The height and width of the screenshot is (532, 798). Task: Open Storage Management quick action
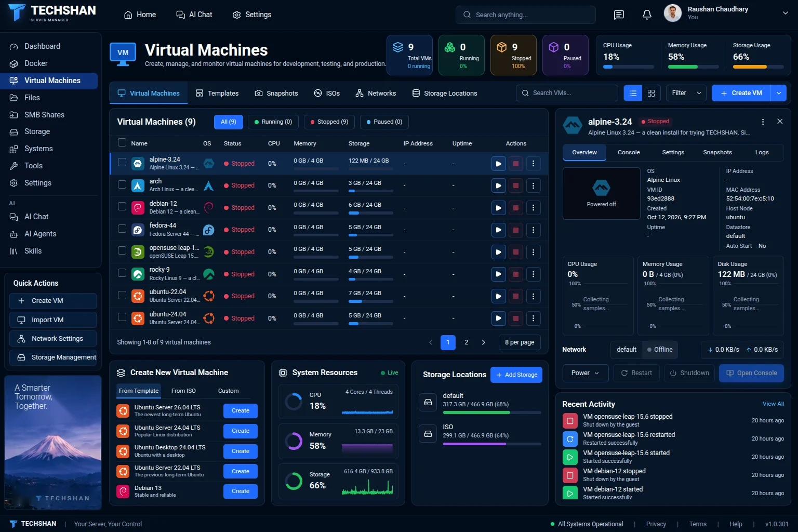point(53,357)
